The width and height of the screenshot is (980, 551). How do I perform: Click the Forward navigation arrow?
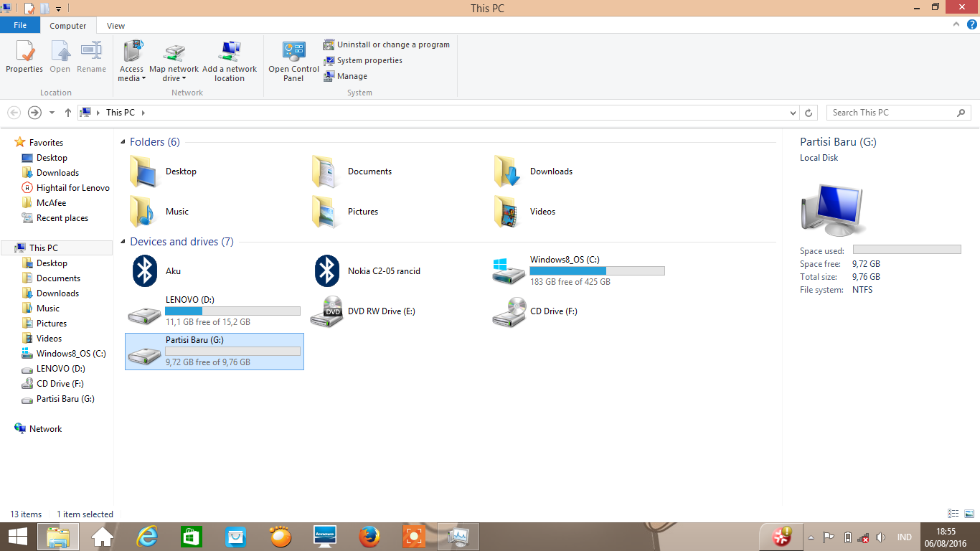tap(34, 113)
